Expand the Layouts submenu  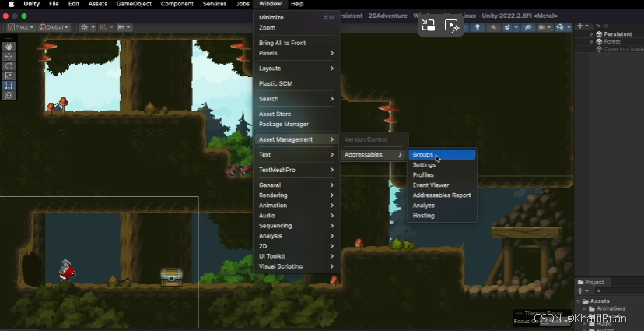[296, 69]
